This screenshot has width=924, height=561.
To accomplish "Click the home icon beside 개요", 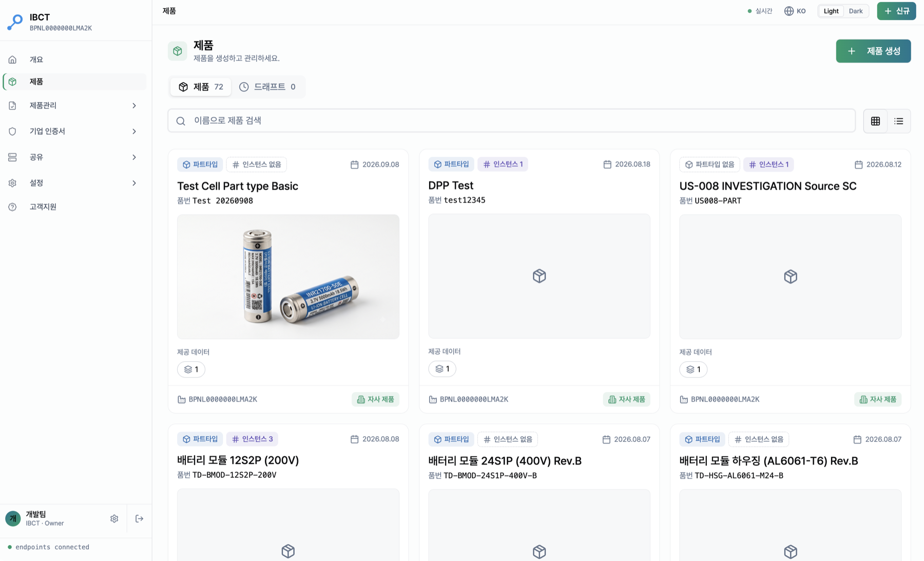I will (x=12, y=60).
